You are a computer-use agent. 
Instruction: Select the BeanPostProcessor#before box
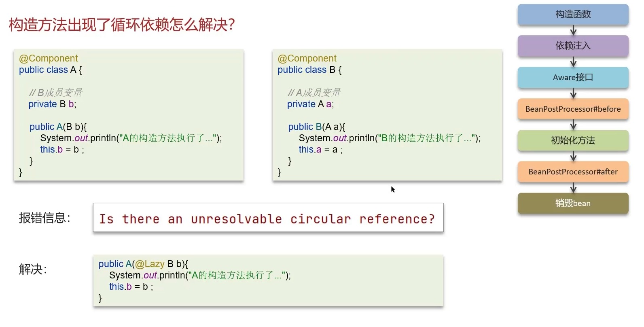tap(573, 109)
